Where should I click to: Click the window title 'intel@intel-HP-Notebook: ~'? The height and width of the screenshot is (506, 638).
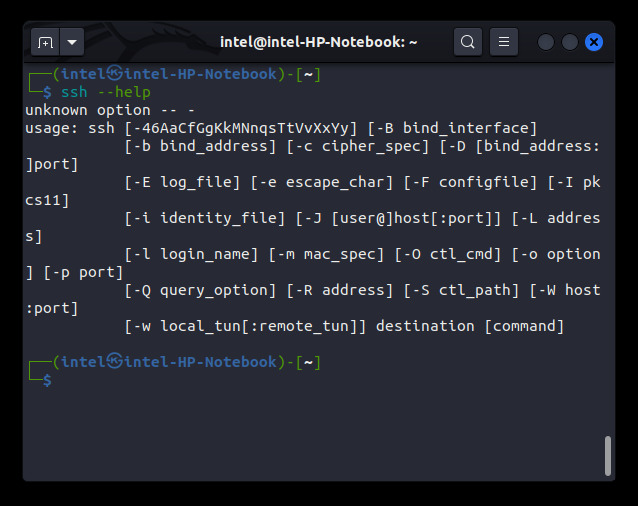pyautogui.click(x=319, y=42)
